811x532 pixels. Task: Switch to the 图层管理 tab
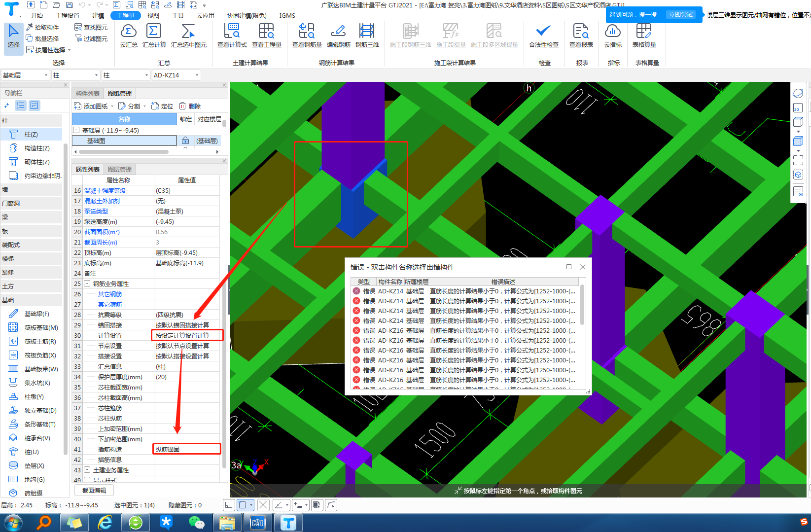click(120, 169)
